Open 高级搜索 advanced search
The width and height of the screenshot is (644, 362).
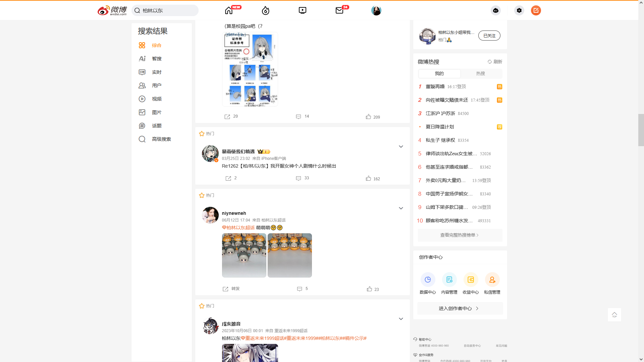(x=155, y=139)
